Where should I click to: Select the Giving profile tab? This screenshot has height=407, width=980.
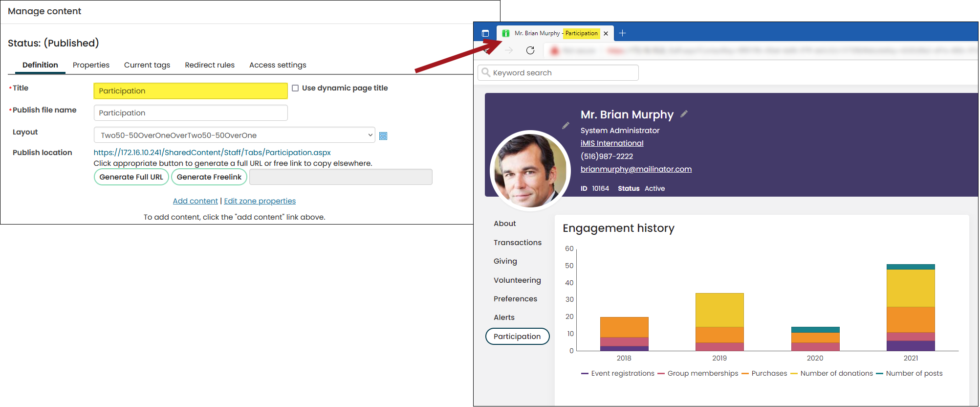coord(505,261)
